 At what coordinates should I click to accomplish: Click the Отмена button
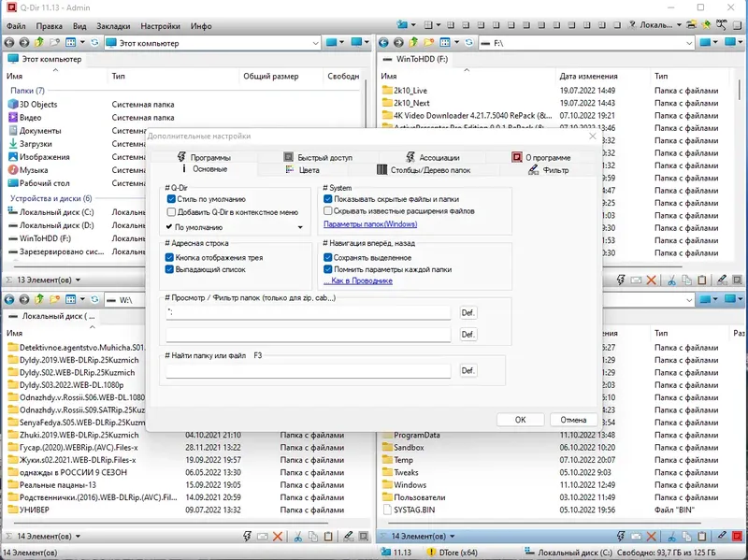click(x=573, y=420)
